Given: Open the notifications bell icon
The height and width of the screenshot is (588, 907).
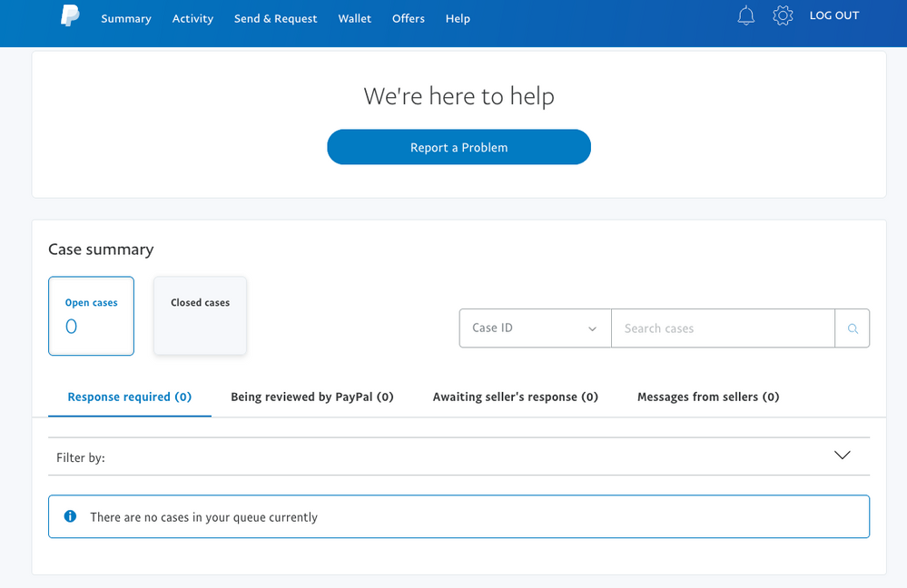Looking at the screenshot, I should (746, 15).
